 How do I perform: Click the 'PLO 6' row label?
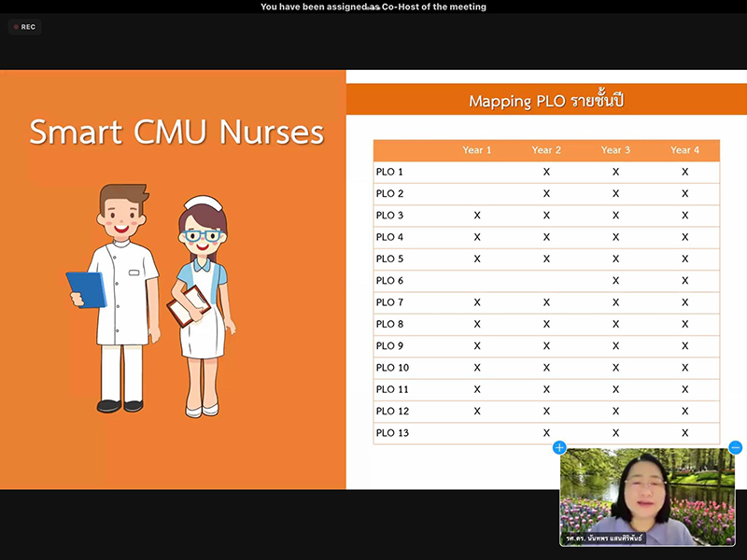[389, 281]
